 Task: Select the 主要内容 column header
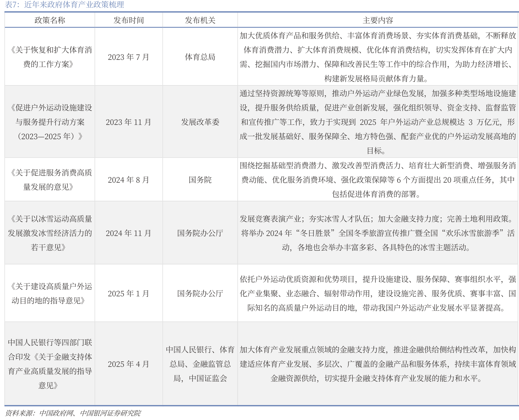(x=378, y=20)
